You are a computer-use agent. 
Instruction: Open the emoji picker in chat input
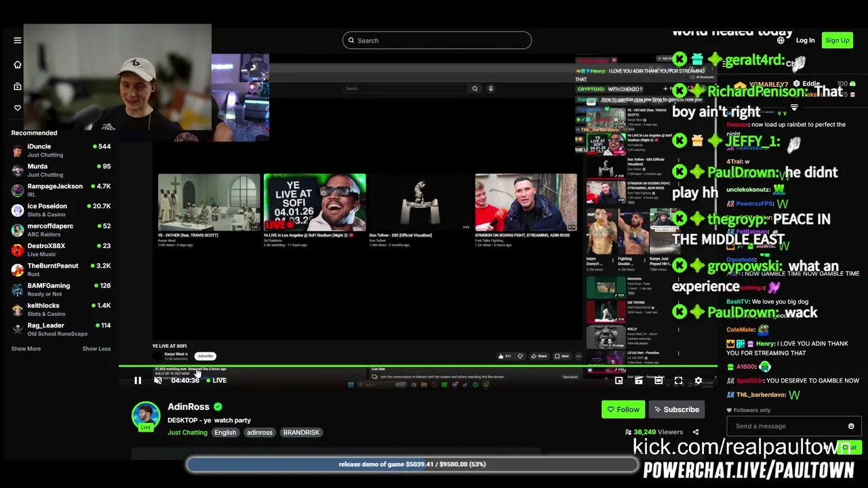[x=851, y=426]
